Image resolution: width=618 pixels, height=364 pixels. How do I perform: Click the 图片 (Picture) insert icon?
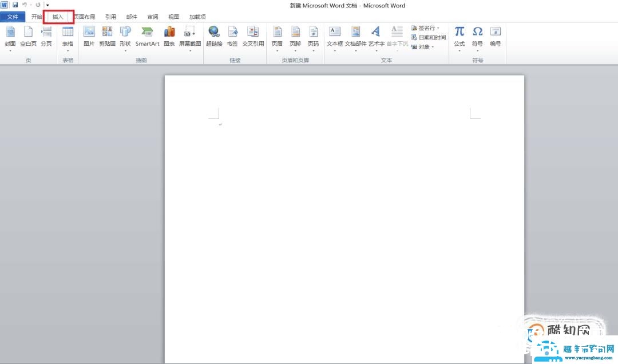89,35
